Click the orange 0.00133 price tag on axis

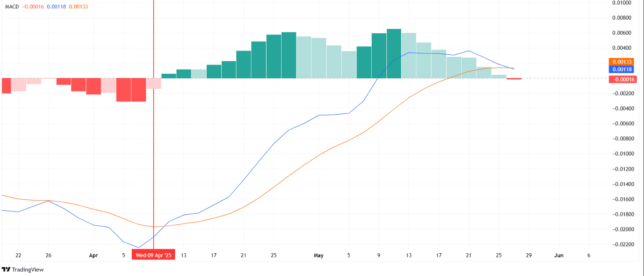click(622, 62)
